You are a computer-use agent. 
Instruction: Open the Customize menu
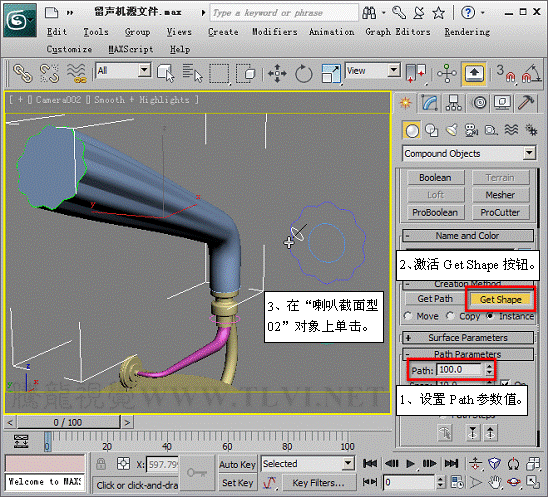(x=69, y=49)
